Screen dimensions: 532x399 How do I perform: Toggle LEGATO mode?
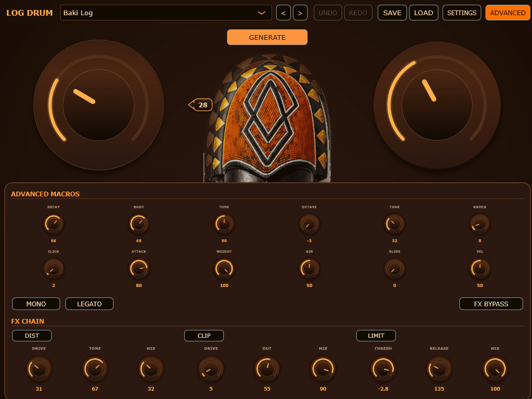(89, 304)
